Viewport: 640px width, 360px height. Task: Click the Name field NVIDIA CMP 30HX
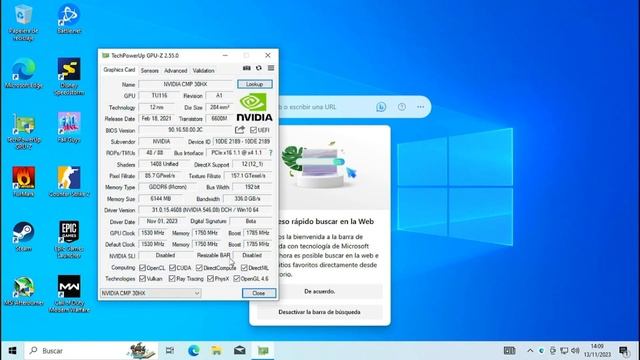[186, 84]
